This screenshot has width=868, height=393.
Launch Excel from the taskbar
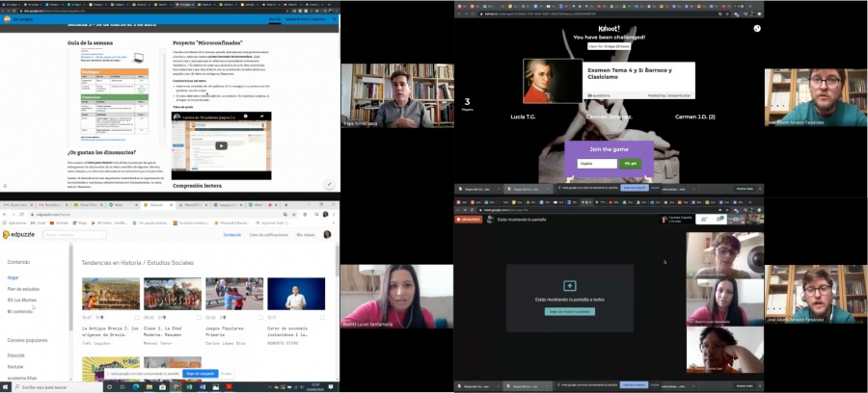[x=189, y=387]
